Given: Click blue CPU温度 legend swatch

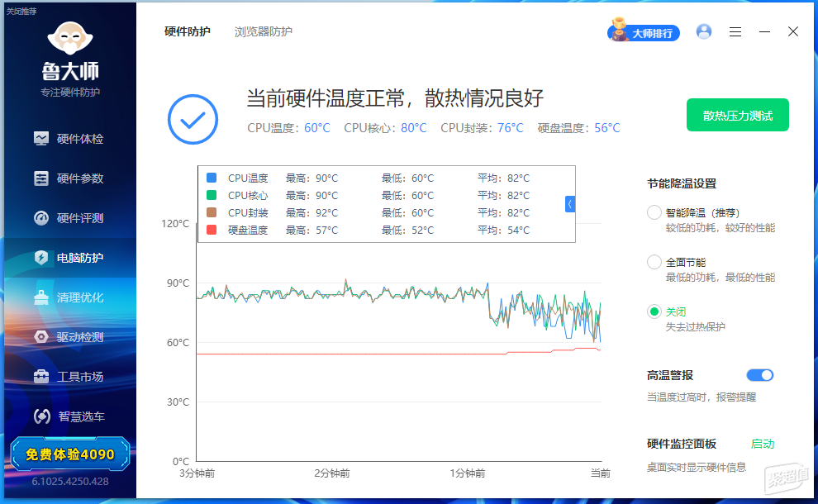Looking at the screenshot, I should click(x=212, y=178).
